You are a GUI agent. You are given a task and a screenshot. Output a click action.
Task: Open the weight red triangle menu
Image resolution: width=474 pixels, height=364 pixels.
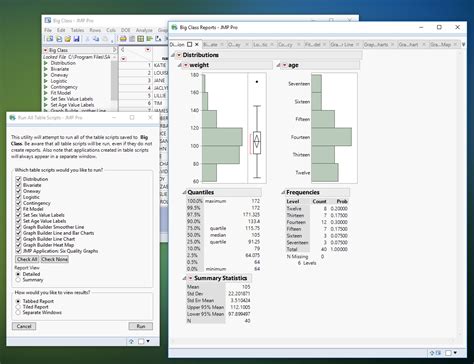(x=186, y=65)
